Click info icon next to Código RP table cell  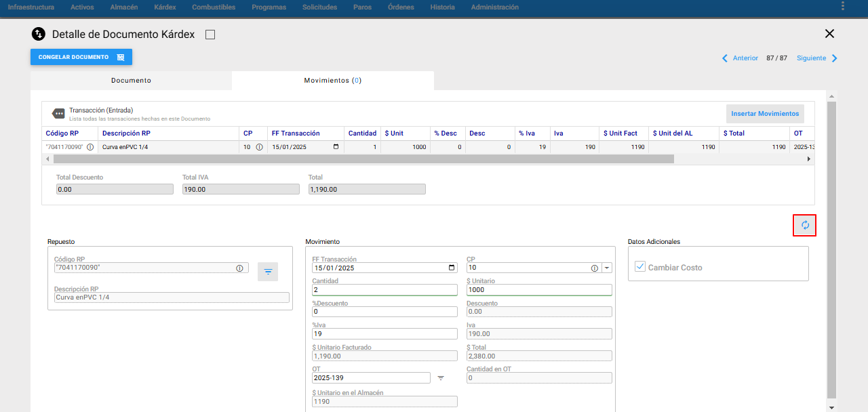90,147
